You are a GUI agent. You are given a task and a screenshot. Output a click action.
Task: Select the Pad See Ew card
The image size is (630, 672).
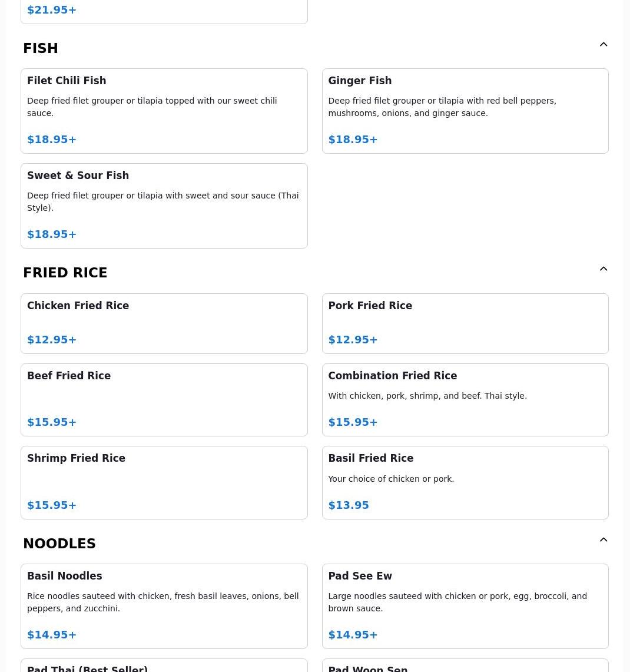[x=465, y=606]
